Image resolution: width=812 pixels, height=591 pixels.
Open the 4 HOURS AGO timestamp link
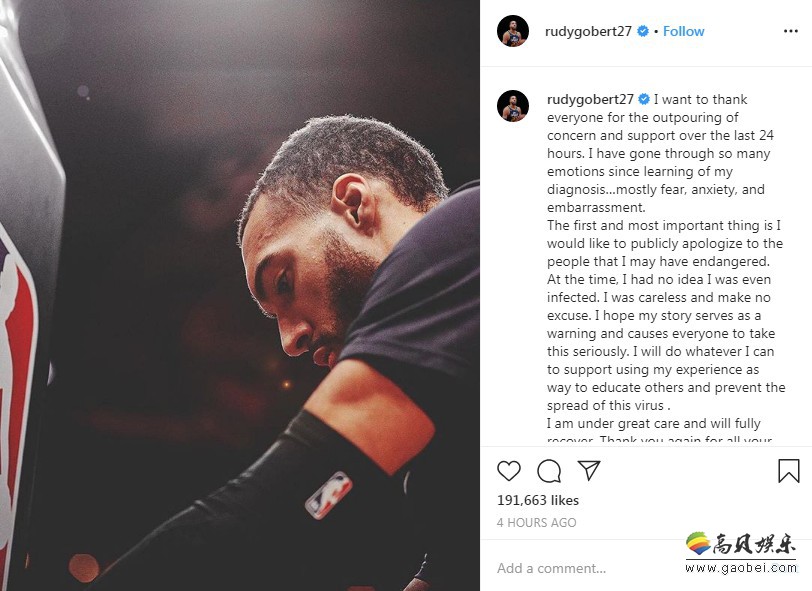[x=536, y=523]
